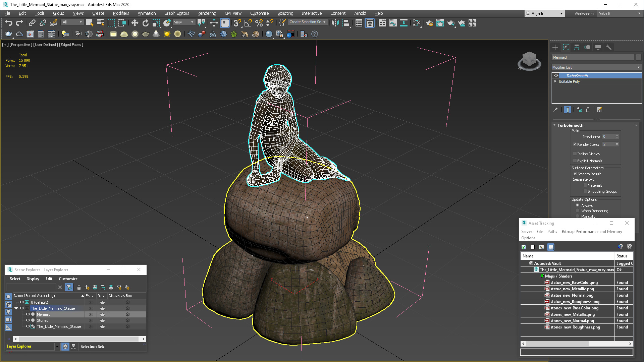The width and height of the screenshot is (644, 362).
Task: Toggle TurboSmooth modifier visibility eye
Action: point(556,76)
